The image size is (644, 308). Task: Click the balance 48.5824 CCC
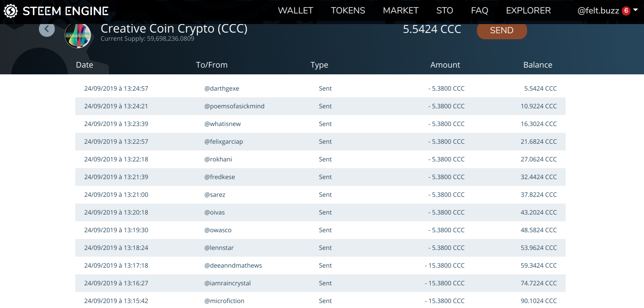(x=539, y=230)
